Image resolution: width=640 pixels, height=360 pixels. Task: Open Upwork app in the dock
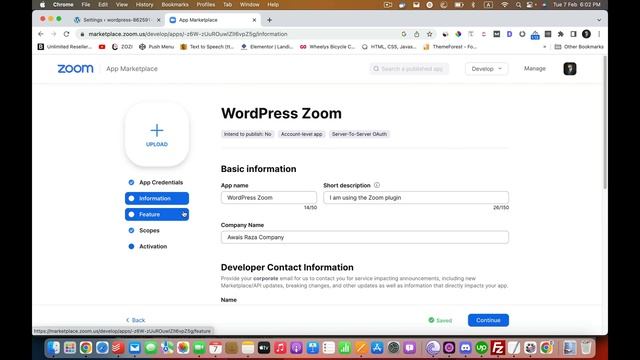click(x=482, y=348)
